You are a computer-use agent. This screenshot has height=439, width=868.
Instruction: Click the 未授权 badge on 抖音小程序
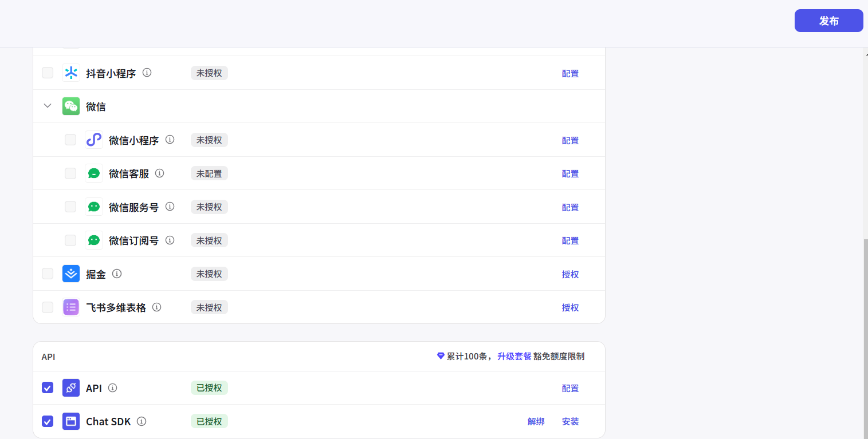209,73
